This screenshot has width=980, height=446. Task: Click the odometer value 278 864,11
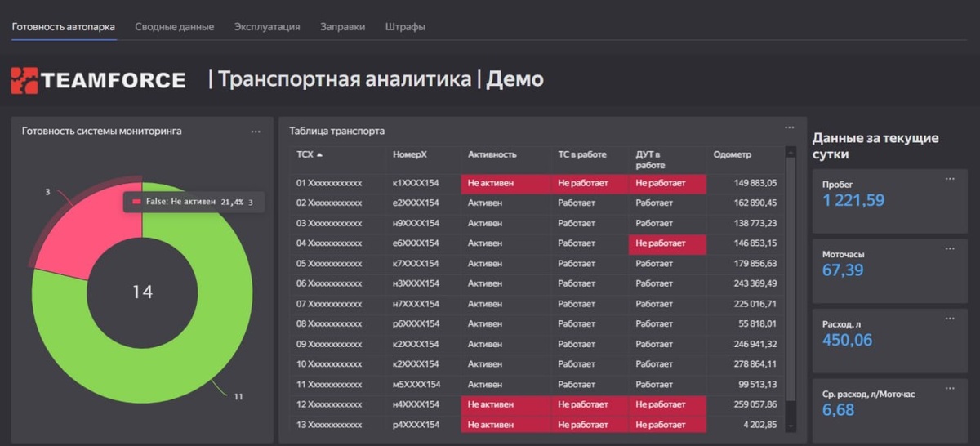coord(755,364)
